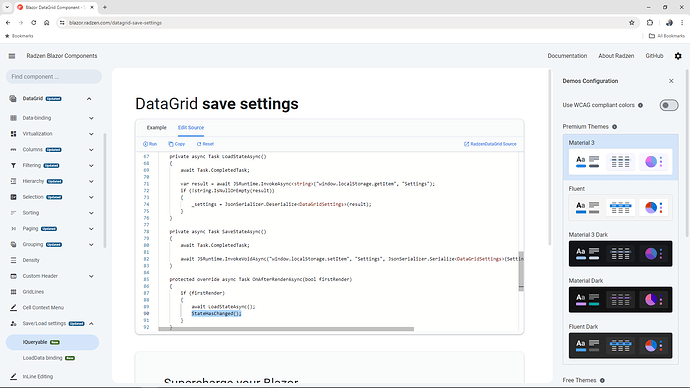Open the All Bookmarks folder

(x=667, y=36)
